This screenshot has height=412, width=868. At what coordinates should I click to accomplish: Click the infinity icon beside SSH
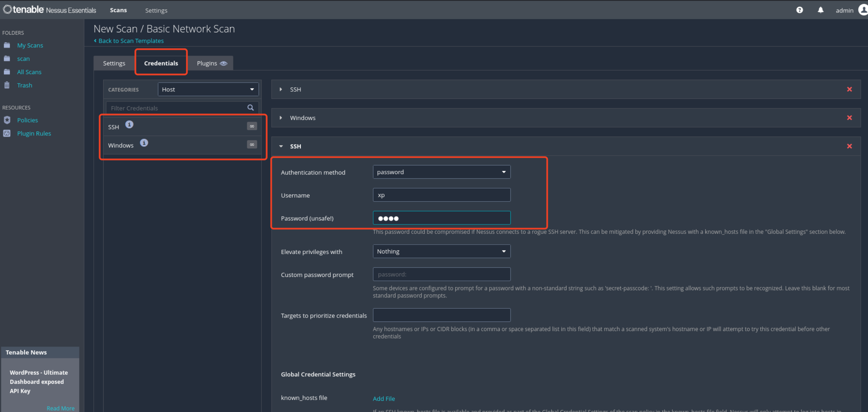point(252,126)
